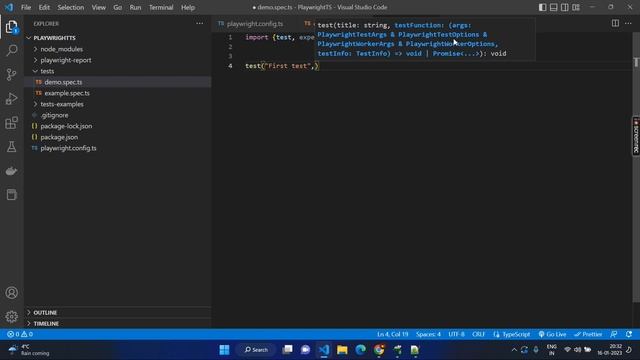Open the Manage gear menu
The width and height of the screenshot is (640, 360).
[x=11, y=316]
